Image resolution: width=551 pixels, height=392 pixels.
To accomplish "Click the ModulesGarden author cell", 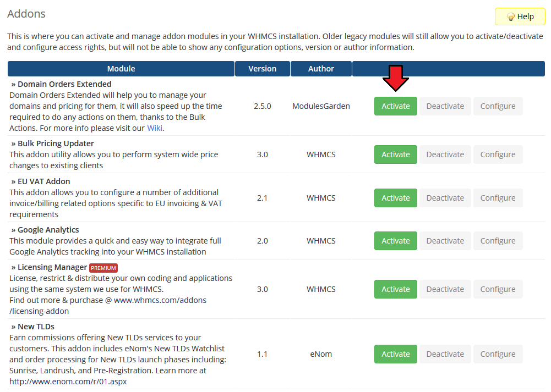I will pos(321,106).
